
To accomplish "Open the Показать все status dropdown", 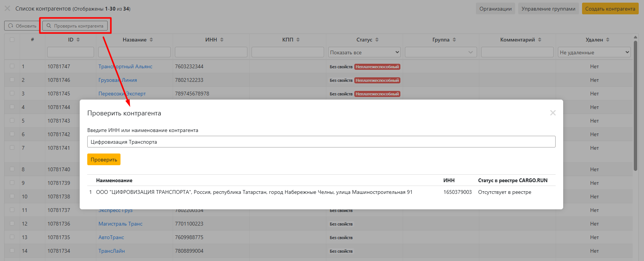I will point(364,52).
